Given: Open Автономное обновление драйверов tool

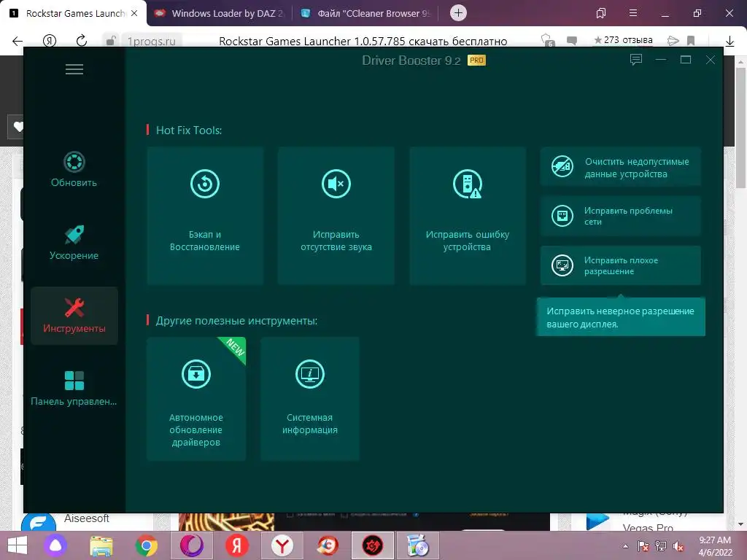Looking at the screenshot, I should point(196,399).
